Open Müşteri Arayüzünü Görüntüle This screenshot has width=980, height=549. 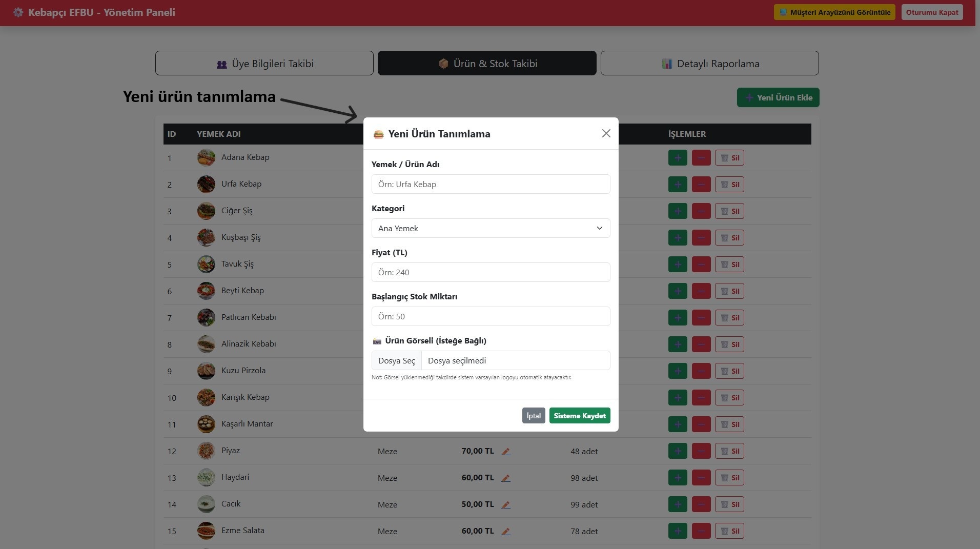[x=834, y=12]
